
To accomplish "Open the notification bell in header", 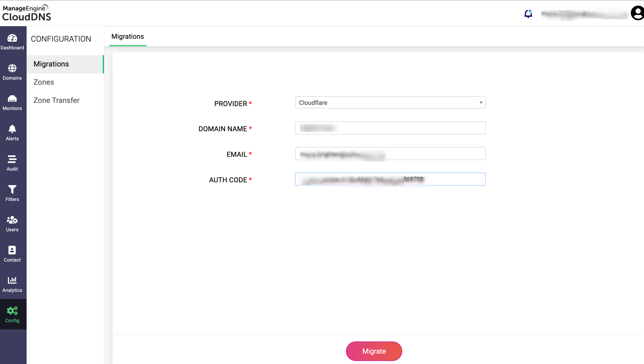I will [x=528, y=13].
